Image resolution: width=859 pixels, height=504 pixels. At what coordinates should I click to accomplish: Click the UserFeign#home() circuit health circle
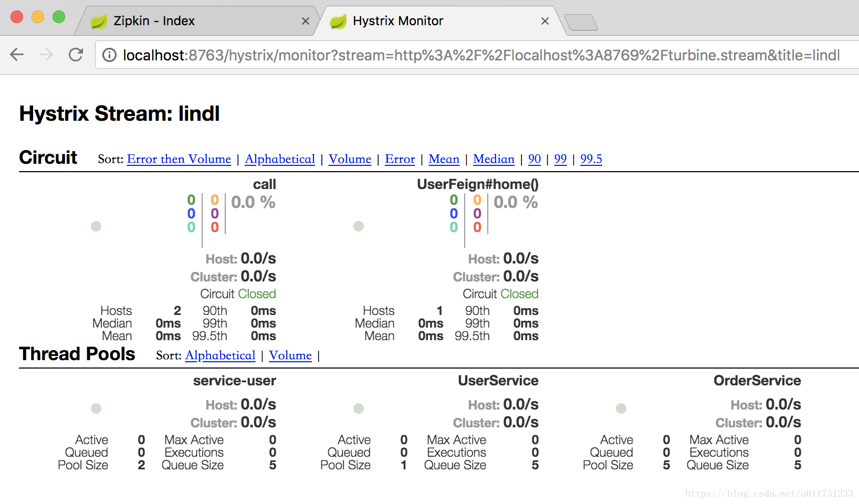click(x=359, y=226)
